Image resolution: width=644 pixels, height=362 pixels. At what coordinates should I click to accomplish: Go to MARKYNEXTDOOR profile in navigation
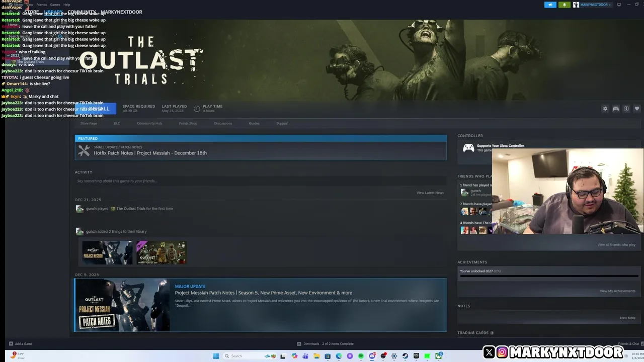tap(122, 12)
